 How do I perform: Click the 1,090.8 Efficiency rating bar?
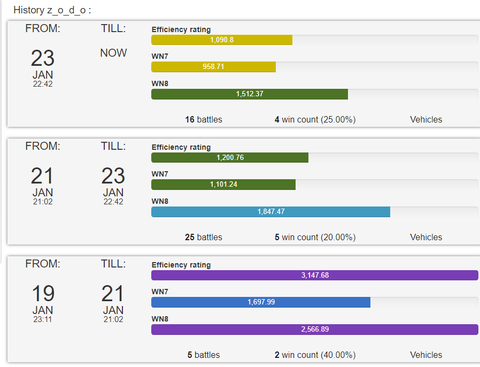coord(222,40)
